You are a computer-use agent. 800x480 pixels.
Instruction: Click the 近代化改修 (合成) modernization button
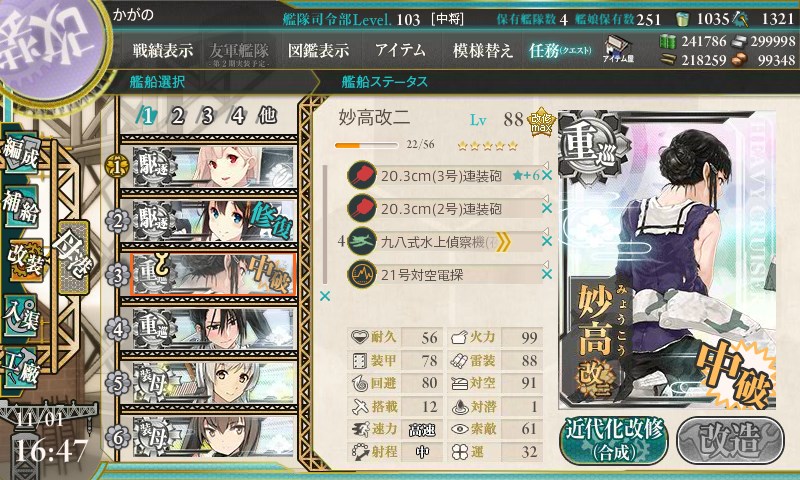(x=614, y=441)
